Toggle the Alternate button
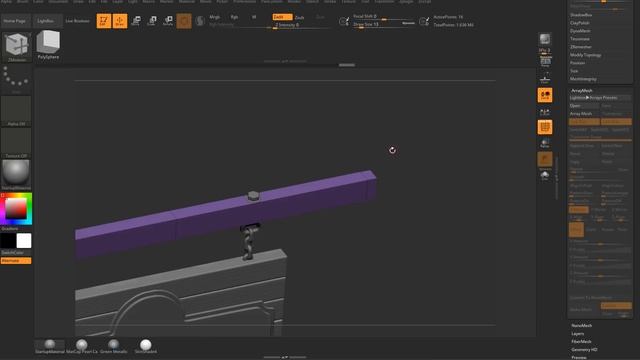 pyautogui.click(x=16, y=260)
